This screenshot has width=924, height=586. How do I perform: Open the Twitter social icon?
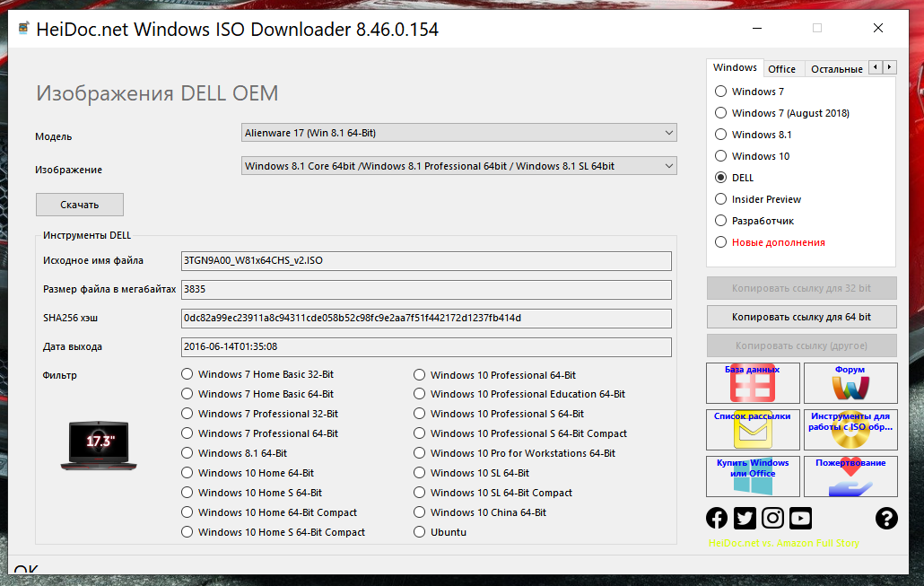click(745, 518)
